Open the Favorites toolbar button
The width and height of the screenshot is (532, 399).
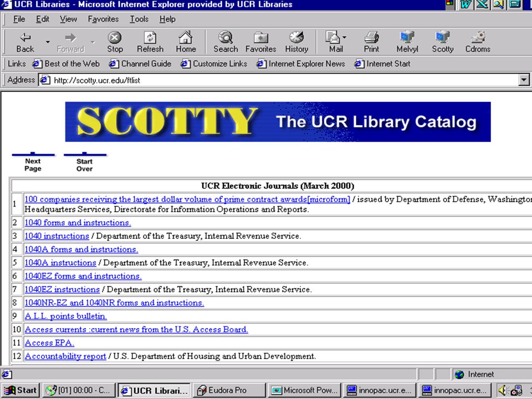coord(260,42)
